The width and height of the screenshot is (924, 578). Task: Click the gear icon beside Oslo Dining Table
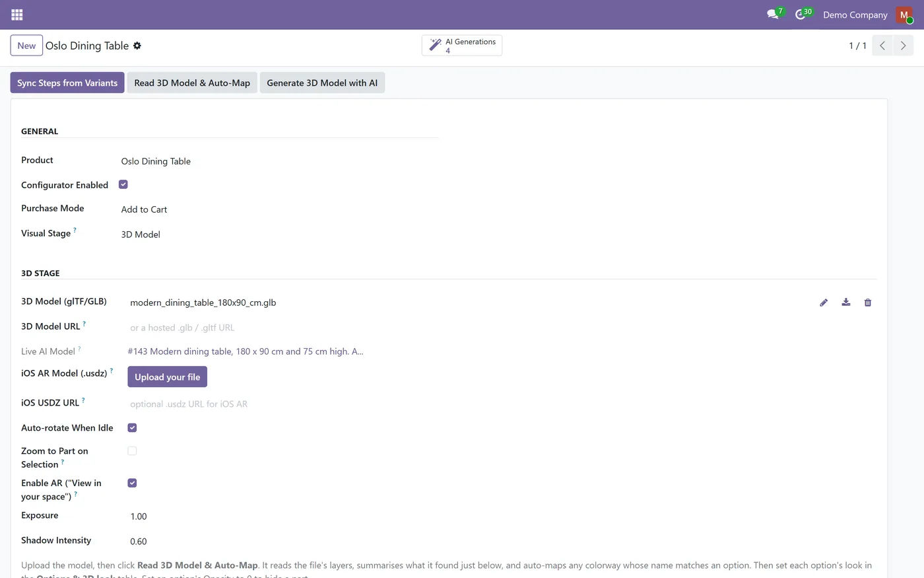tap(137, 46)
